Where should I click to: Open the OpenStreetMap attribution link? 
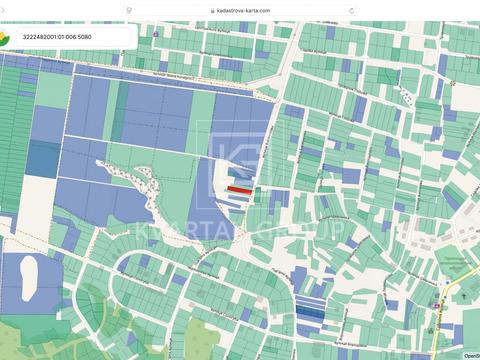point(472,356)
